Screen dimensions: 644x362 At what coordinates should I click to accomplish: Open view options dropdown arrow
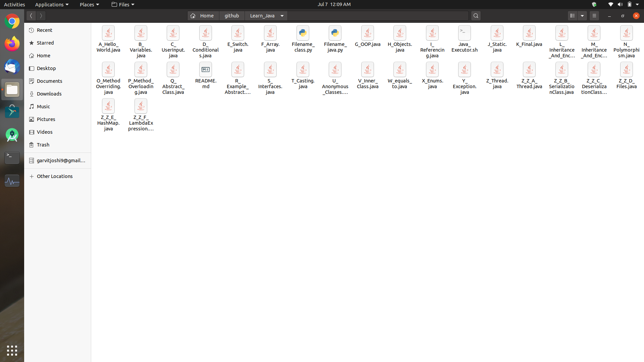coord(582,16)
